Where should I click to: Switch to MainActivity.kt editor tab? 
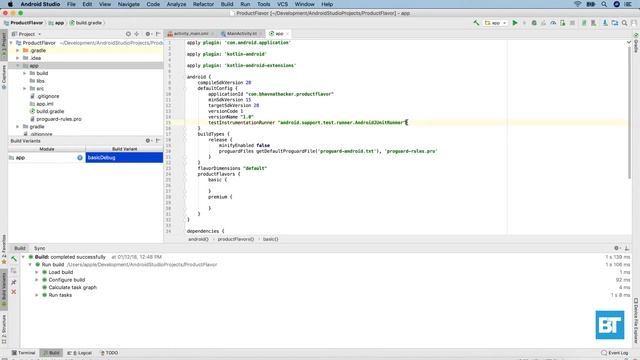click(242, 33)
